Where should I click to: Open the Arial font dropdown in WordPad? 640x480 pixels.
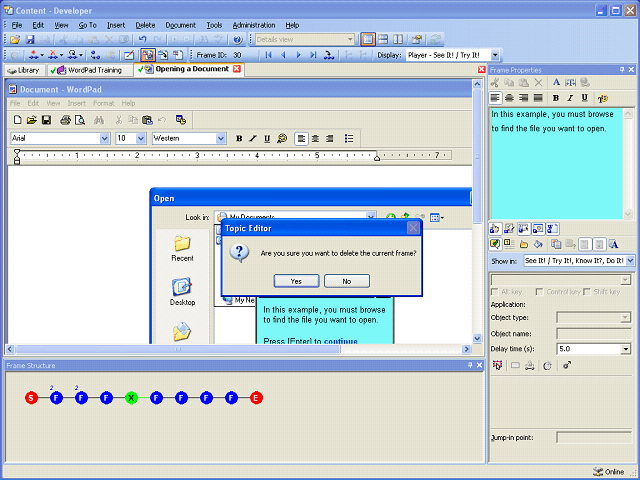pyautogui.click(x=104, y=138)
